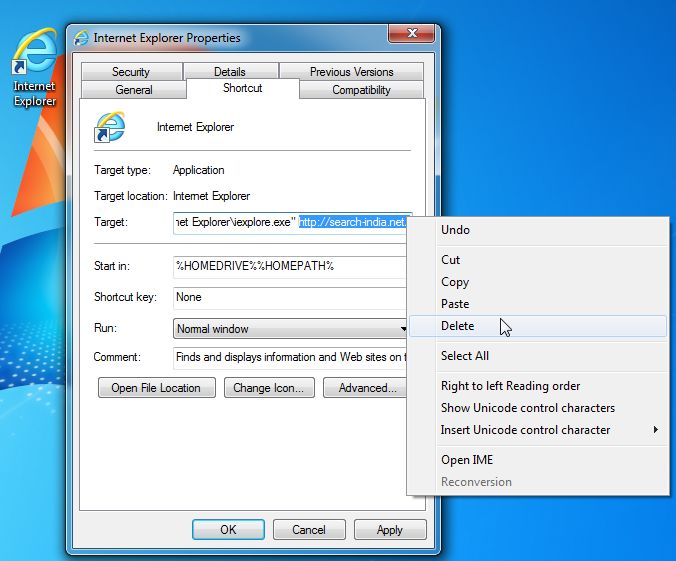Click the Target type label
676x561 pixels.
coord(122,170)
